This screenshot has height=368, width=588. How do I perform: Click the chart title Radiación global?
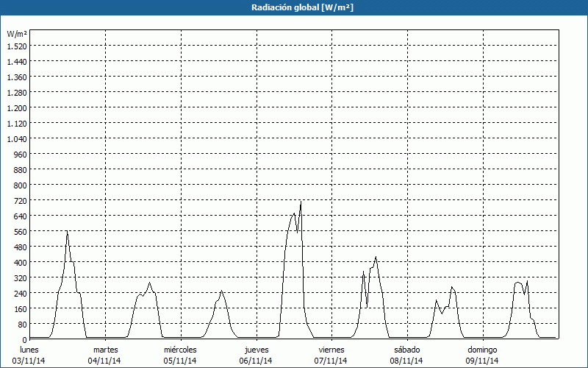tap(294, 7)
